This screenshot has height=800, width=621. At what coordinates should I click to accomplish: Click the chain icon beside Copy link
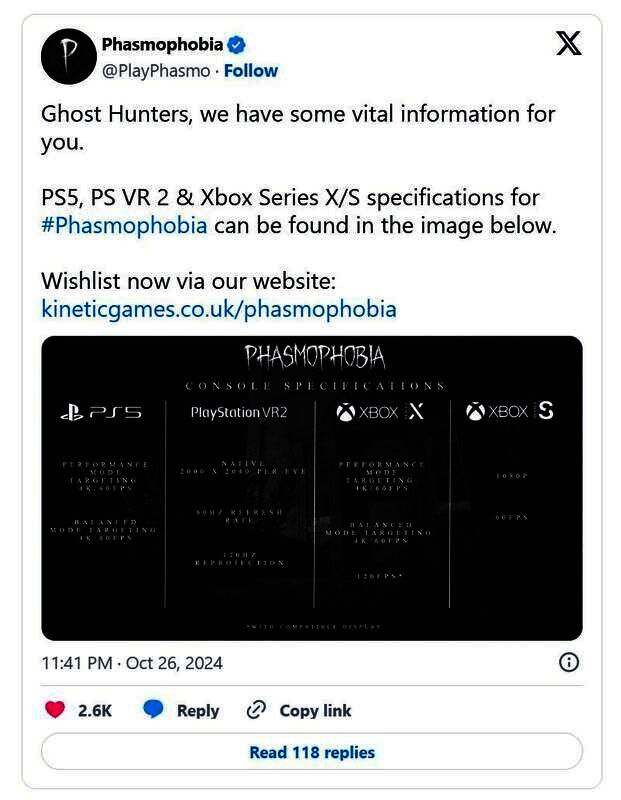(256, 710)
